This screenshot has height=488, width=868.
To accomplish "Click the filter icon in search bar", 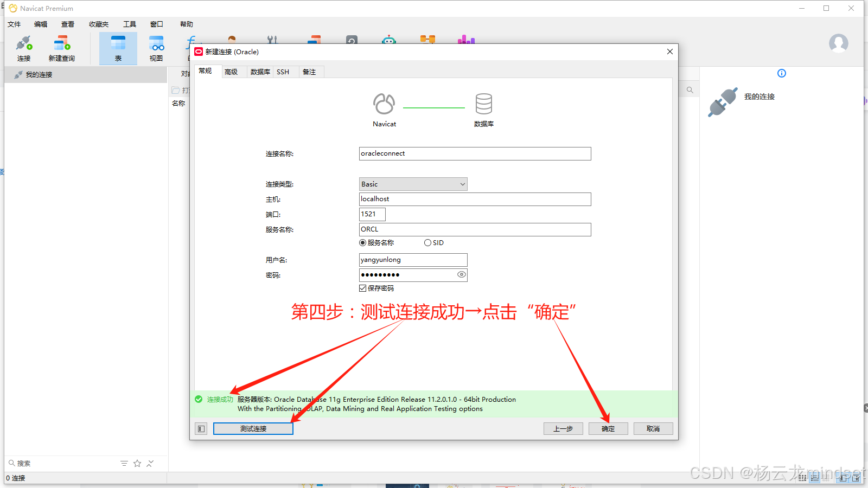I will pyautogui.click(x=124, y=463).
